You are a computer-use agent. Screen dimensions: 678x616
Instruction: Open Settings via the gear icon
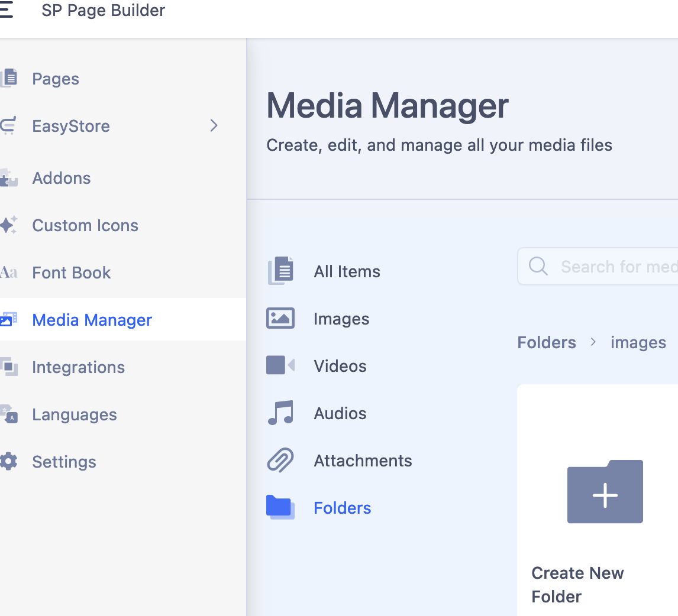(9, 462)
